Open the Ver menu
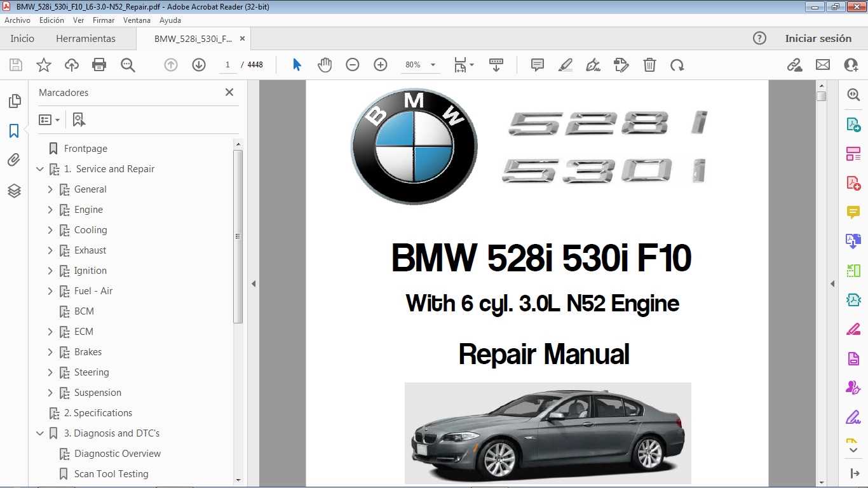868x488 pixels. pyautogui.click(x=79, y=20)
